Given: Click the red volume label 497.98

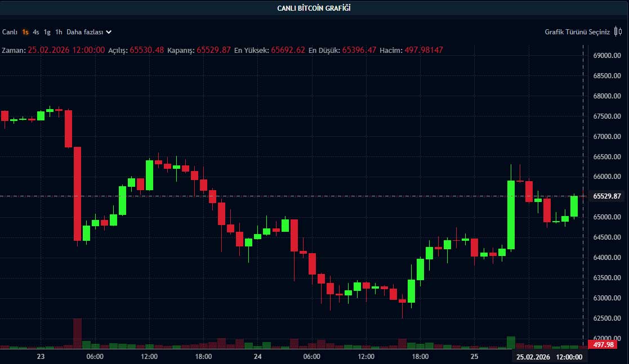Looking at the screenshot, I should [x=607, y=344].
